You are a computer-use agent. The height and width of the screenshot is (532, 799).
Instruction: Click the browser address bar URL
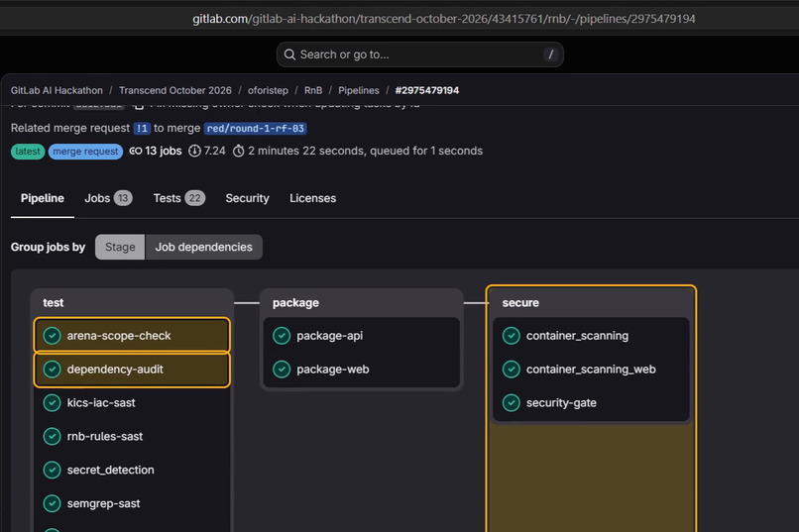(x=444, y=19)
